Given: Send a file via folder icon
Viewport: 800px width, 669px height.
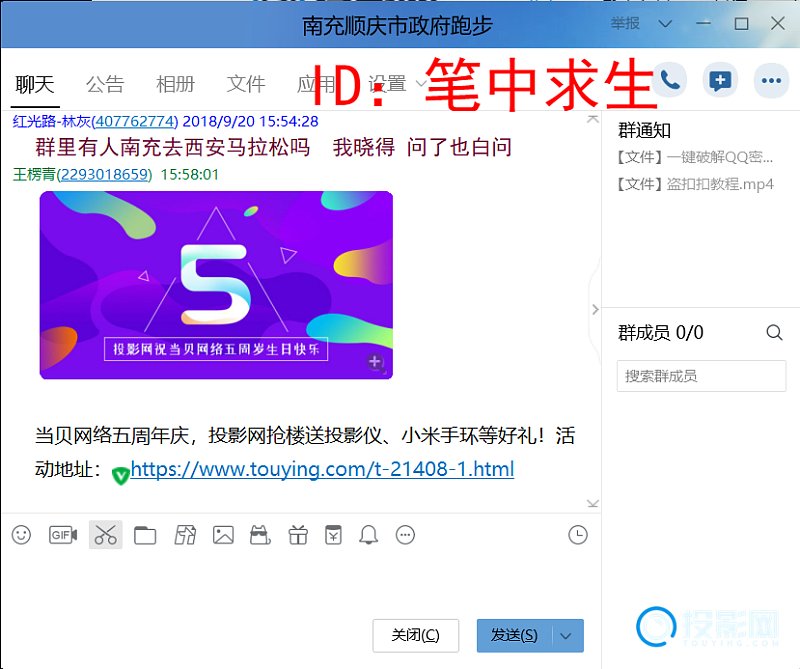Looking at the screenshot, I should pos(145,535).
